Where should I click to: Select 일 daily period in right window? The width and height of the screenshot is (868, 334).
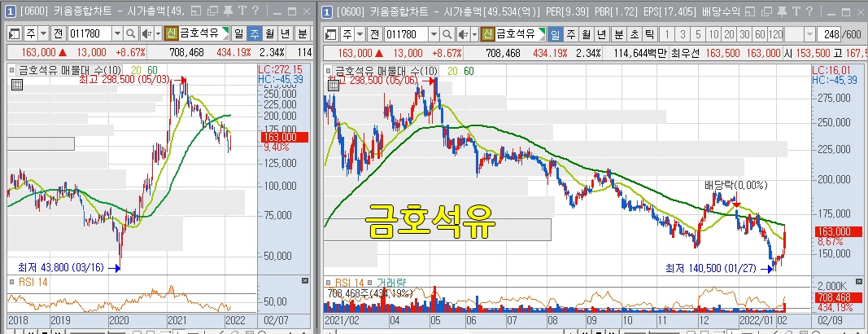(x=556, y=34)
